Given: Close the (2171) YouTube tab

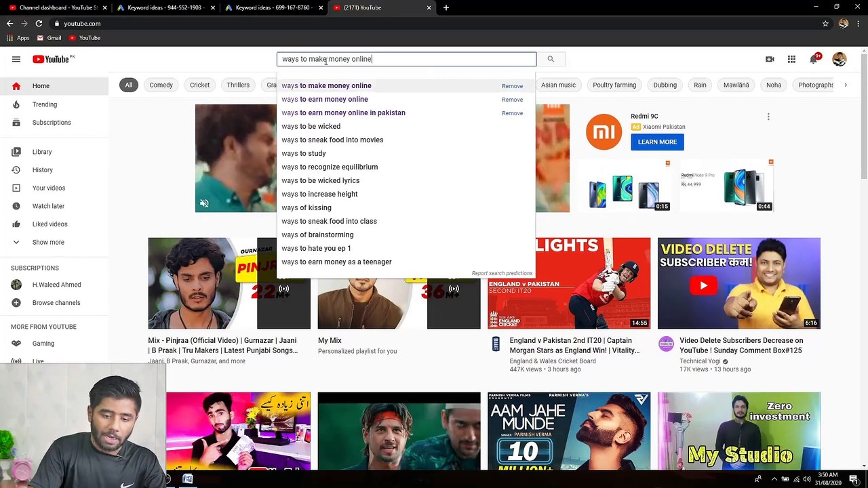Looking at the screenshot, I should pyautogui.click(x=429, y=7).
